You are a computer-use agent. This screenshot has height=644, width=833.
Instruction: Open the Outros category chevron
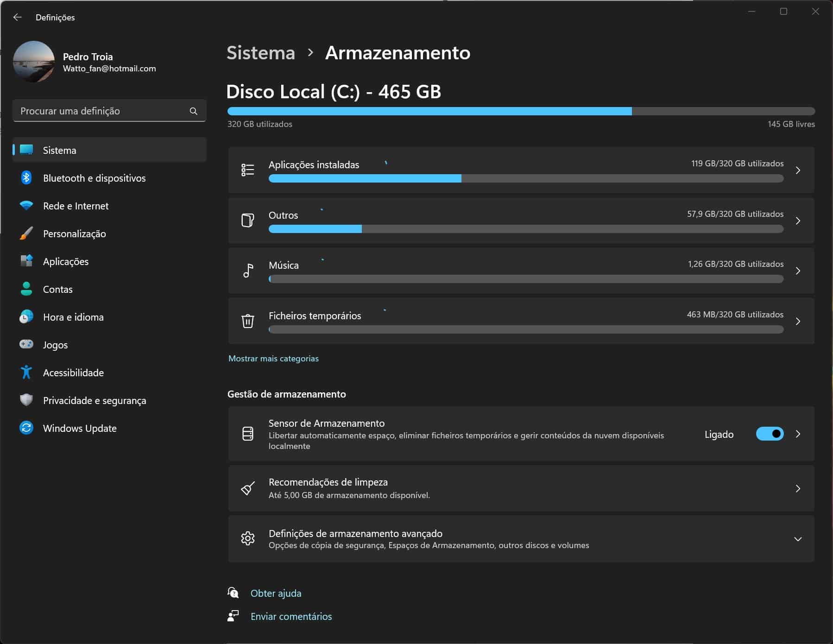coord(797,221)
